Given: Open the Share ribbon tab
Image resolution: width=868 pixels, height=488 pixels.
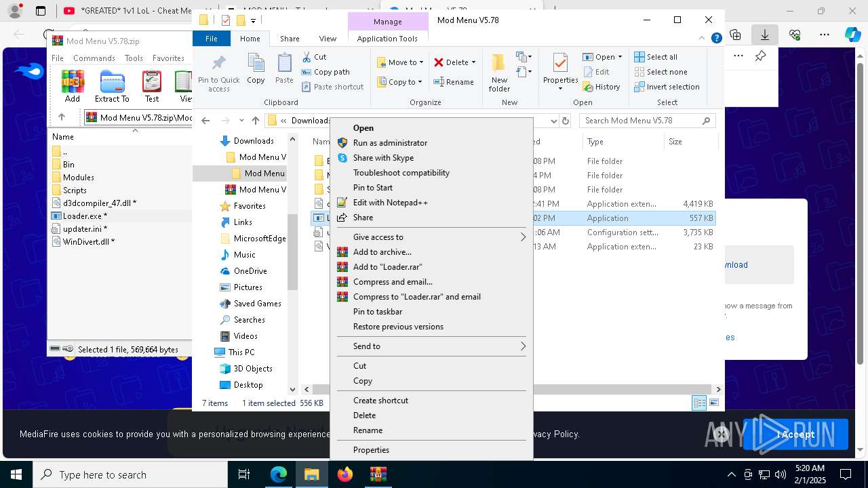Looking at the screenshot, I should pos(290,39).
